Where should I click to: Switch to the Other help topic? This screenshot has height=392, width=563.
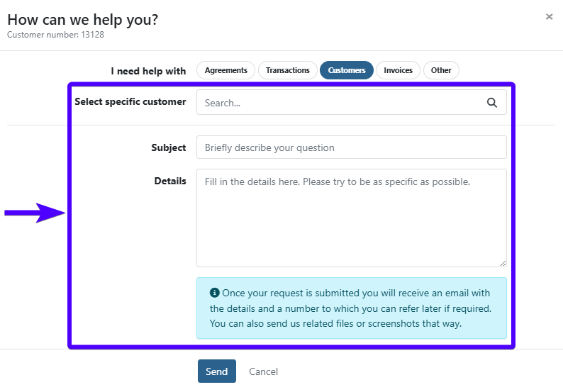(x=441, y=70)
